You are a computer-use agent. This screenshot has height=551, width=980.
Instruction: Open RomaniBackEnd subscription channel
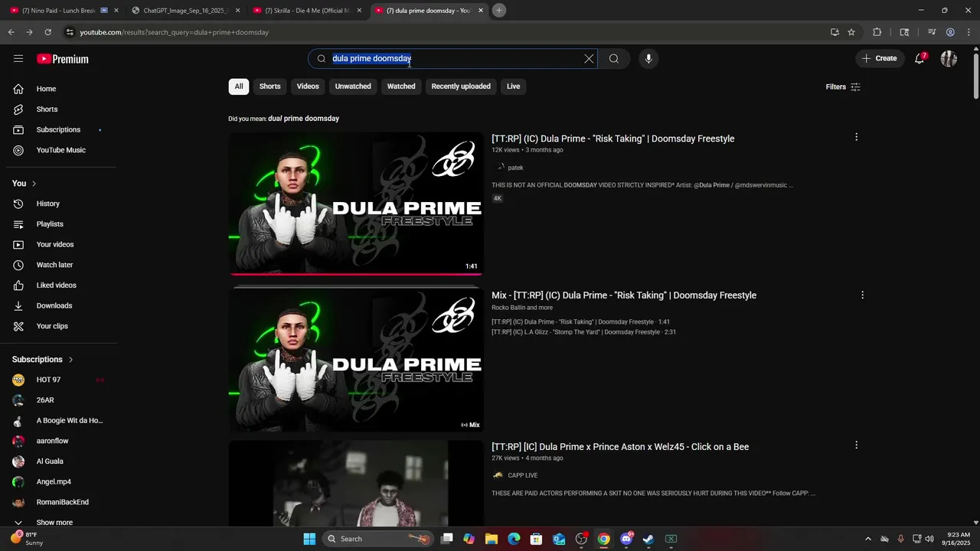[61, 502]
